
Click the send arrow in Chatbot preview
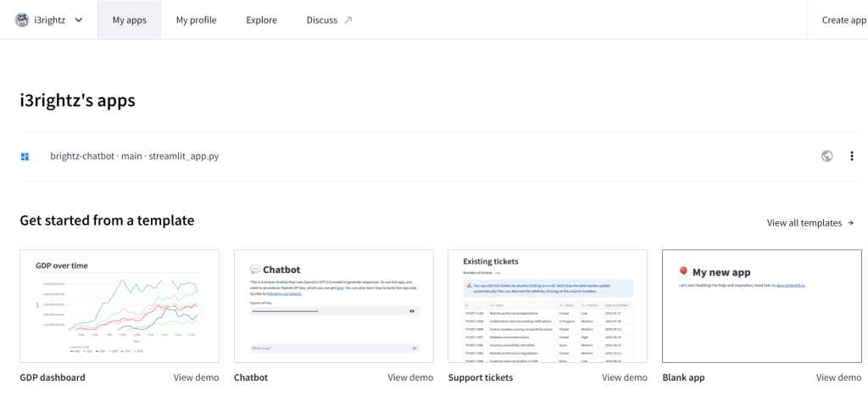415,348
